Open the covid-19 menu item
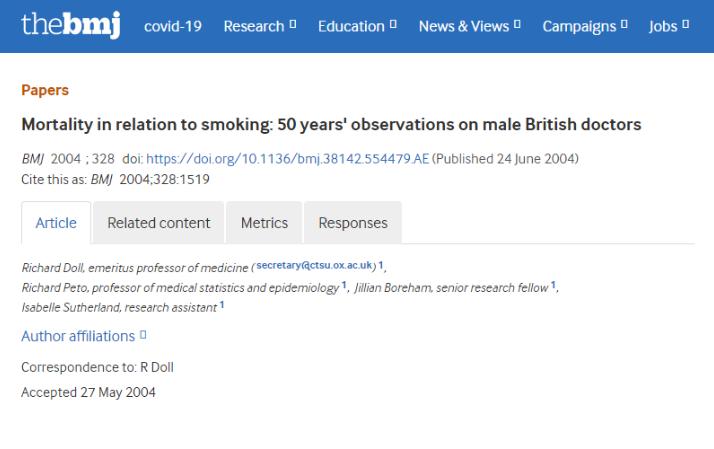The width and height of the screenshot is (714, 449). click(173, 26)
